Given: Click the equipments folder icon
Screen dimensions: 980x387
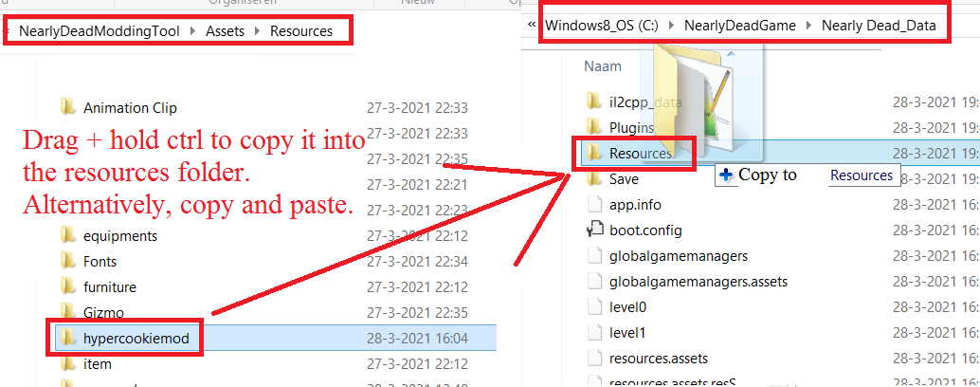Looking at the screenshot, I should pos(68,235).
